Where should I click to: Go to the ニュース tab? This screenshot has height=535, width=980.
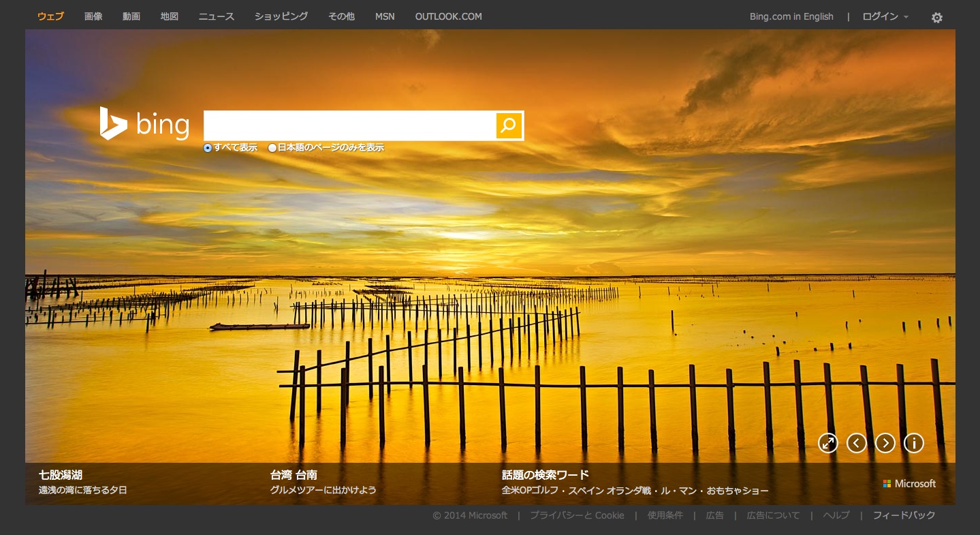pyautogui.click(x=217, y=16)
